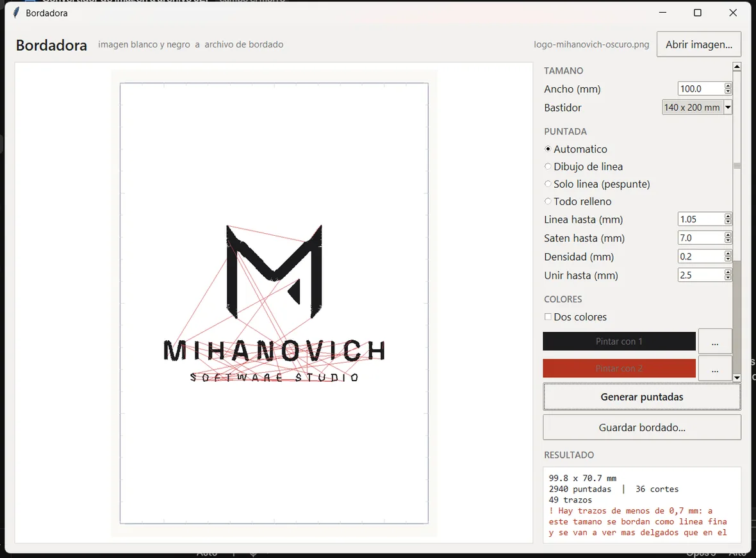
Task: Open Bastidor 140 x 200 mm dropdown
Action: [x=696, y=108]
